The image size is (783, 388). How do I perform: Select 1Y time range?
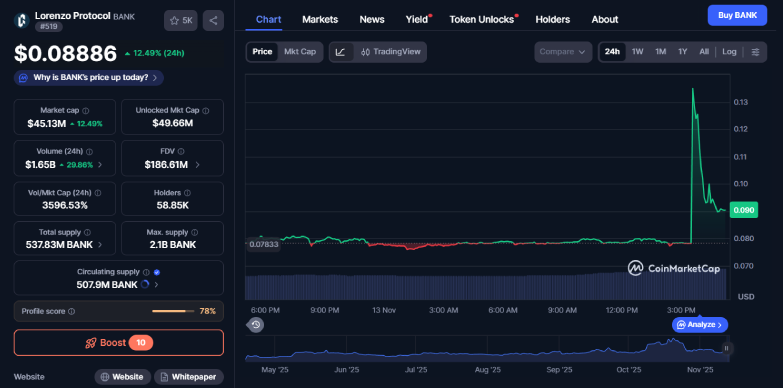pos(683,52)
